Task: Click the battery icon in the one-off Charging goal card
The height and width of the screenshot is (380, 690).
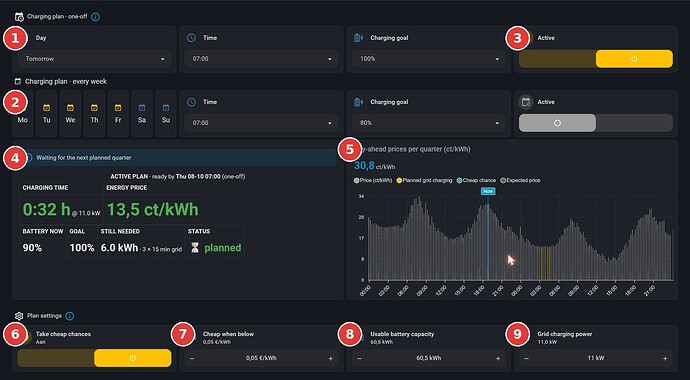Action: tap(359, 38)
